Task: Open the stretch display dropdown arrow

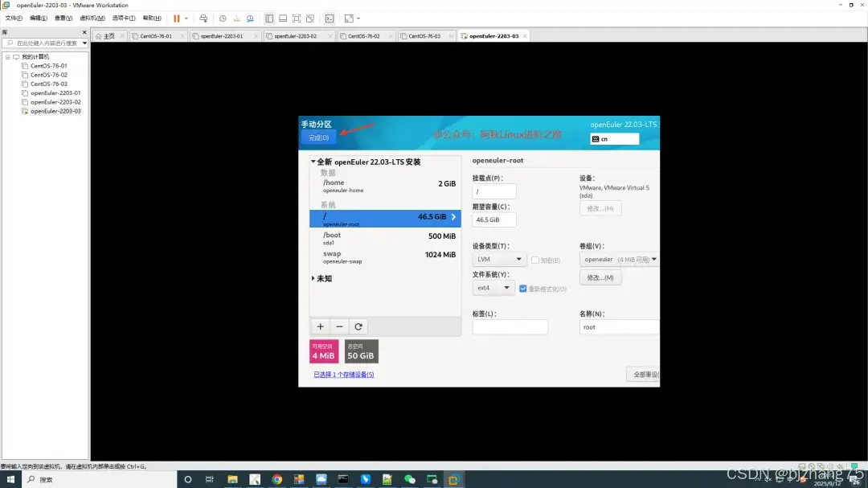Action: (358, 18)
